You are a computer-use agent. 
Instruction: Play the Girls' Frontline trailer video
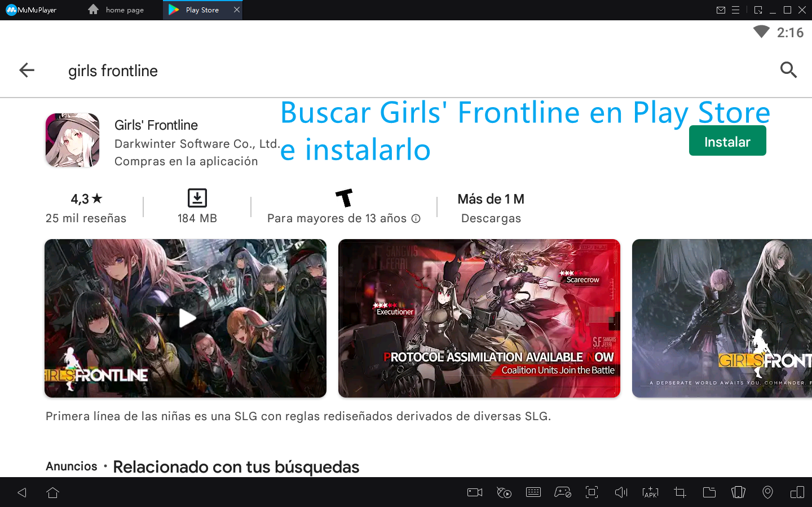click(x=186, y=318)
